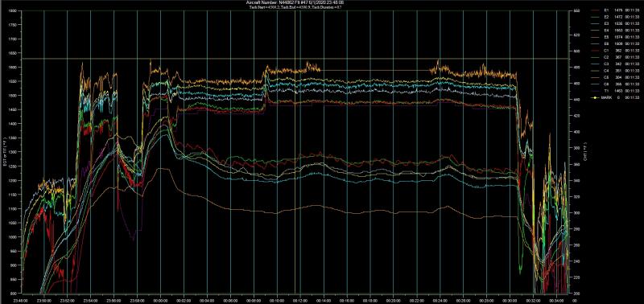Click the 23:52:00 time axis label
644x304 pixels.
pos(68,300)
